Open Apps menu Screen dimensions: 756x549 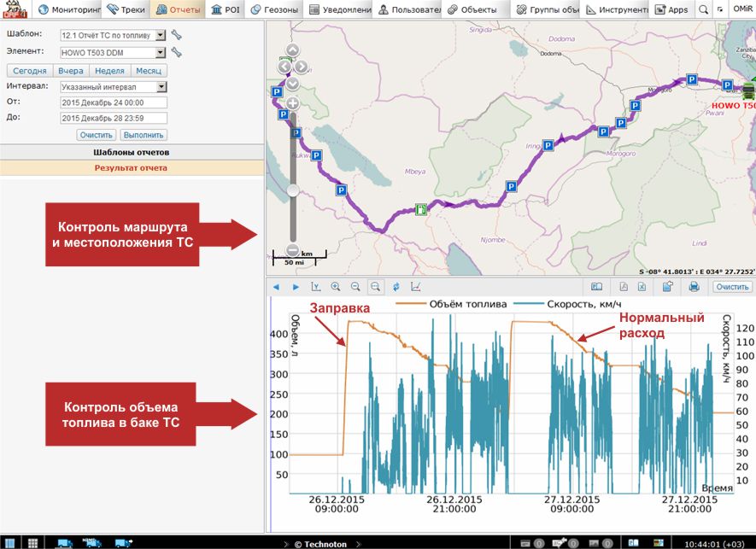point(671,9)
